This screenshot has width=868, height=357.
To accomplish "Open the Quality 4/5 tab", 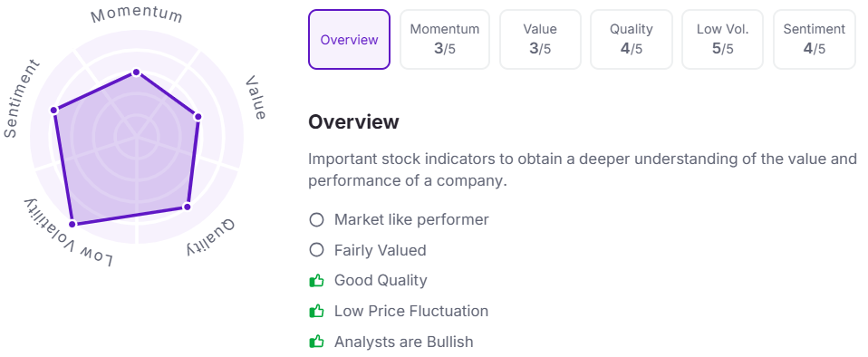I will point(632,39).
